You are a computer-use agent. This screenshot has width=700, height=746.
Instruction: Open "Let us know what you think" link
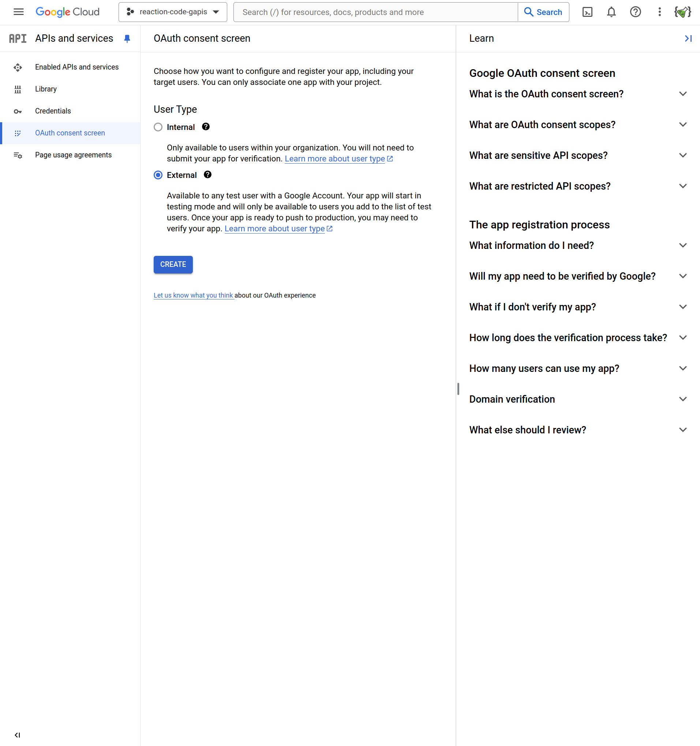coord(193,295)
